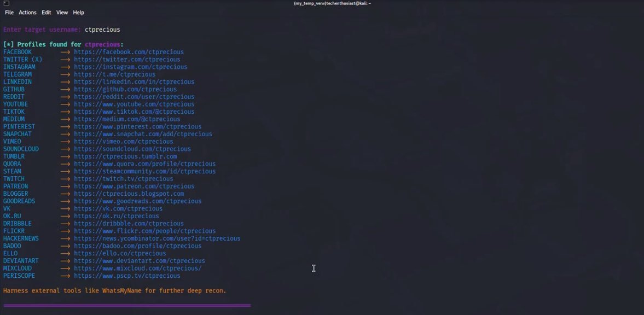
Task: Open the mixcloud.com/ctprecious/ link
Action: (x=137, y=268)
